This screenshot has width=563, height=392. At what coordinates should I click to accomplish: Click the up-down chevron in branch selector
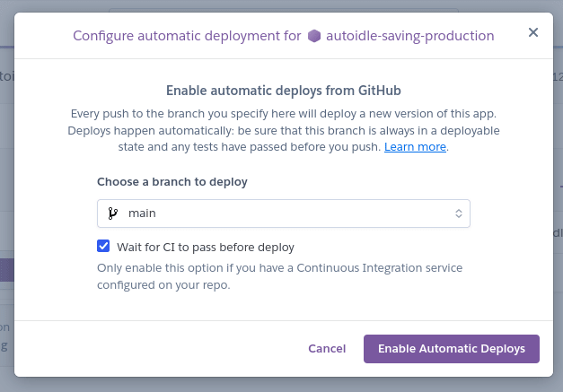click(458, 213)
